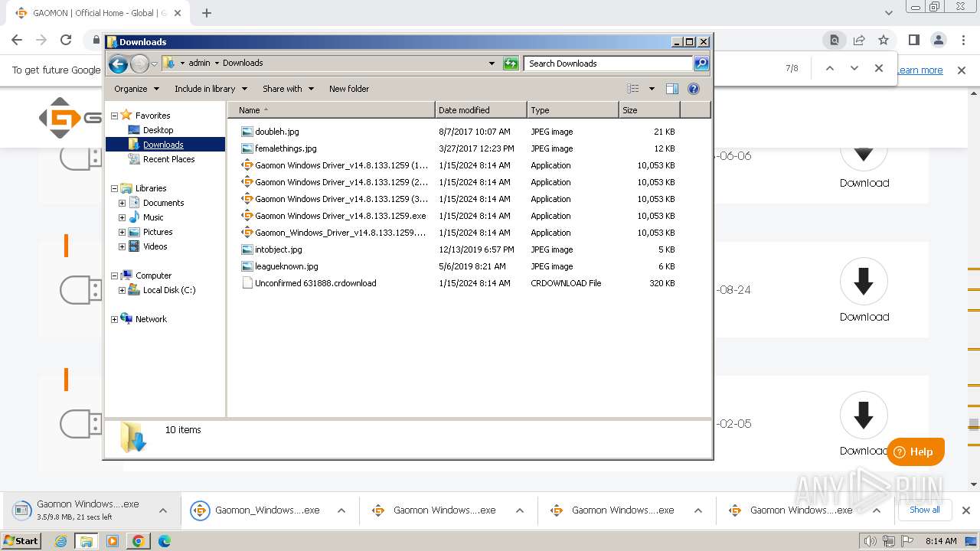Image resolution: width=980 pixels, height=551 pixels.
Task: Expand the Network node
Action: 115,319
